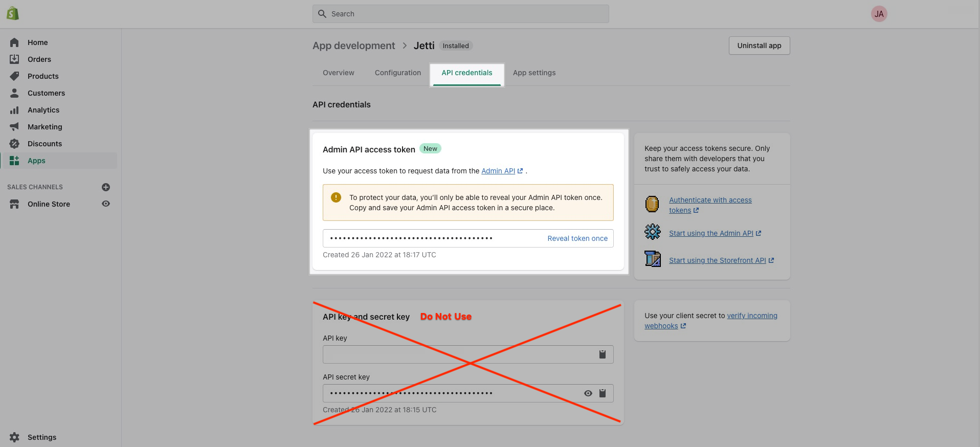Go to Customers page
This screenshot has height=447, width=980.
point(46,93)
